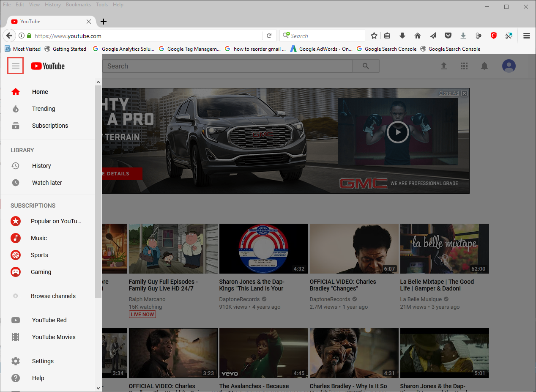The height and width of the screenshot is (392, 536).
Task: Open the YouTube apps grid icon
Action: click(464, 66)
